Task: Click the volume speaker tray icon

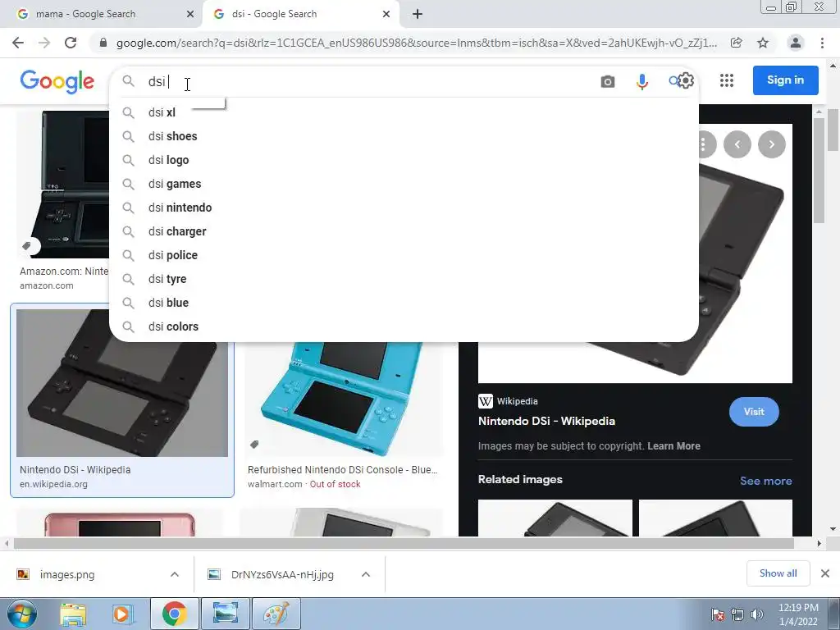Action: (756, 614)
